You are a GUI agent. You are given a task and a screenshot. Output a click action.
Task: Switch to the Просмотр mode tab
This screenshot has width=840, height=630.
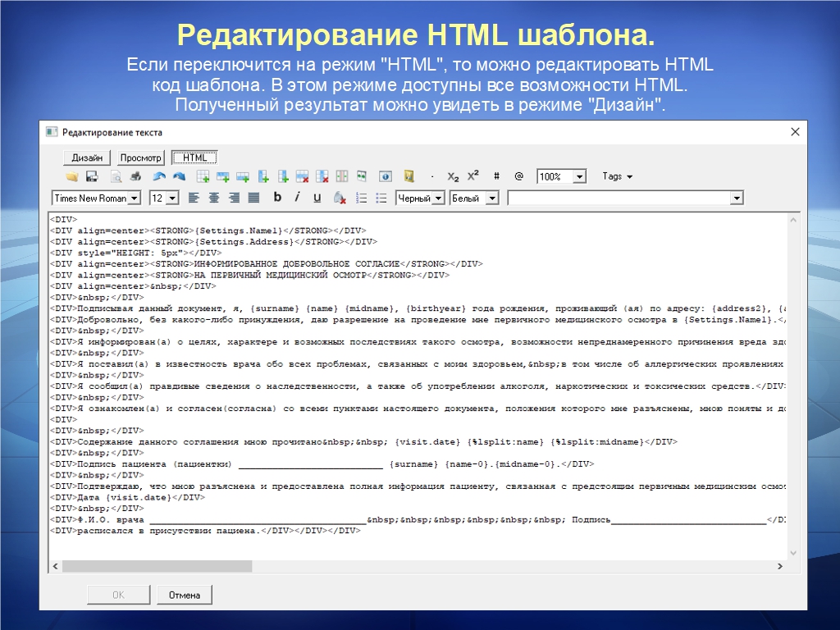(141, 157)
